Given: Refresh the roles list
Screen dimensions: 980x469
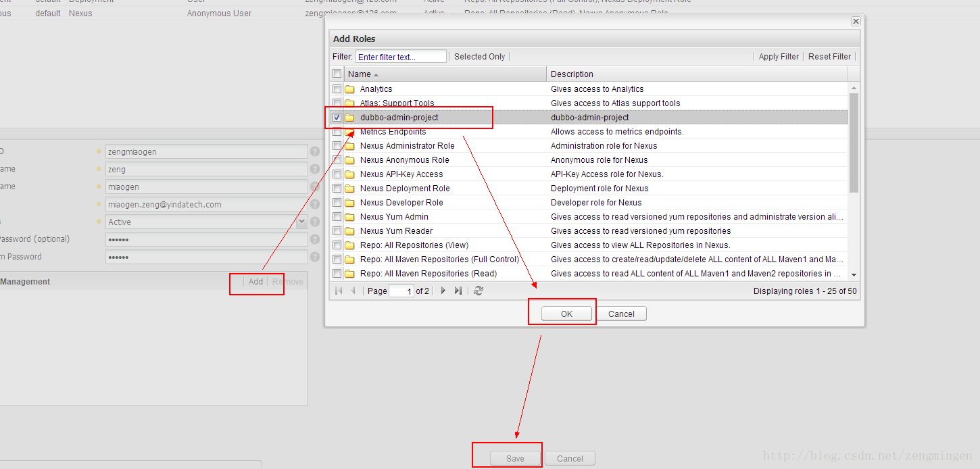Looking at the screenshot, I should pos(479,291).
